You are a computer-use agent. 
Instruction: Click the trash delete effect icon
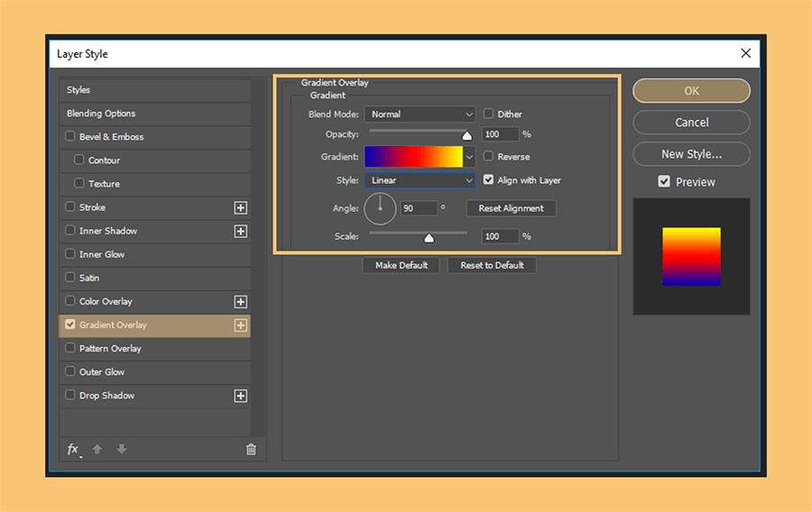pyautogui.click(x=251, y=449)
